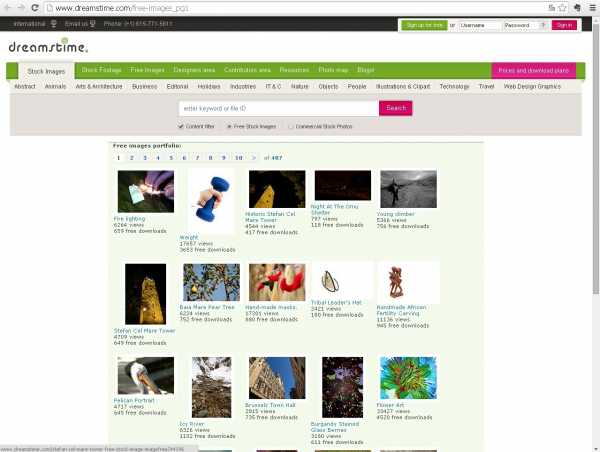Browse the IT & C category

(273, 86)
